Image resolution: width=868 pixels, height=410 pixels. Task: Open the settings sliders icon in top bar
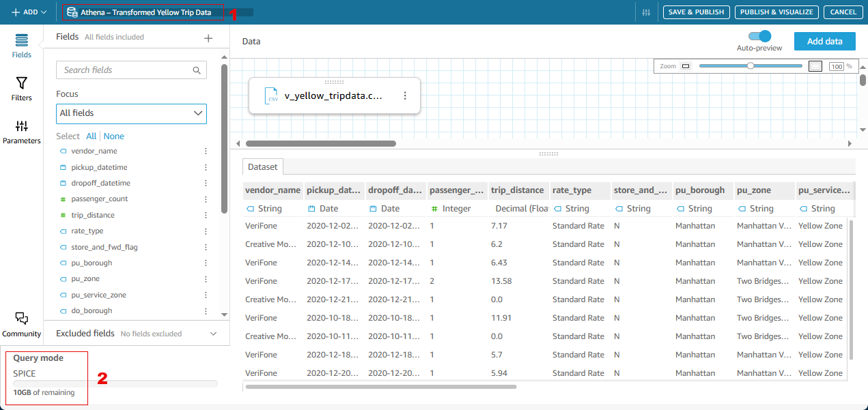point(646,12)
